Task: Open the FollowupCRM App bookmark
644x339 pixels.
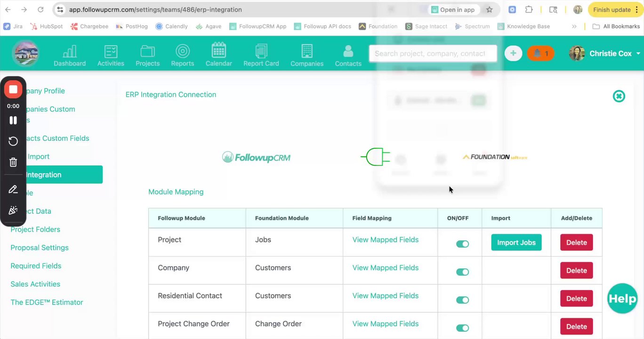Action: point(258,26)
